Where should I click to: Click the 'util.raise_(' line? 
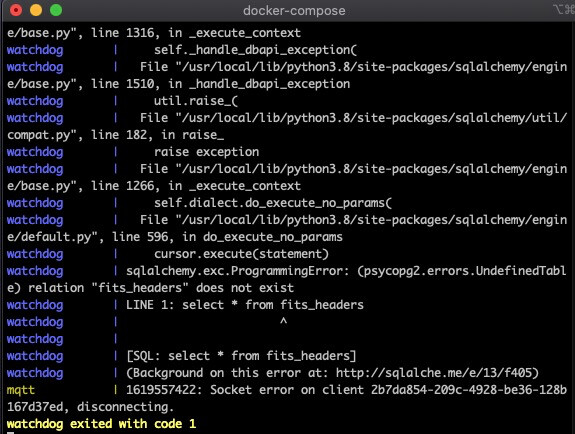pos(196,101)
